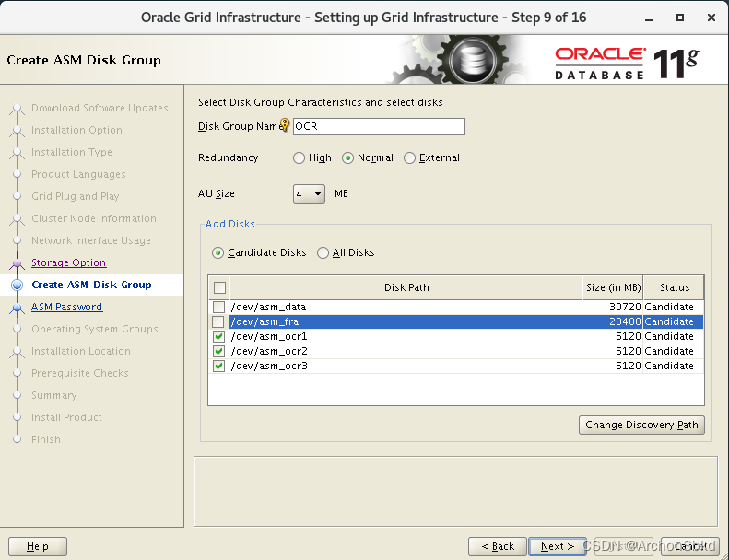Image resolution: width=729 pixels, height=560 pixels.
Task: Click the /dev/asm_ocr1 path text
Action: click(x=269, y=336)
